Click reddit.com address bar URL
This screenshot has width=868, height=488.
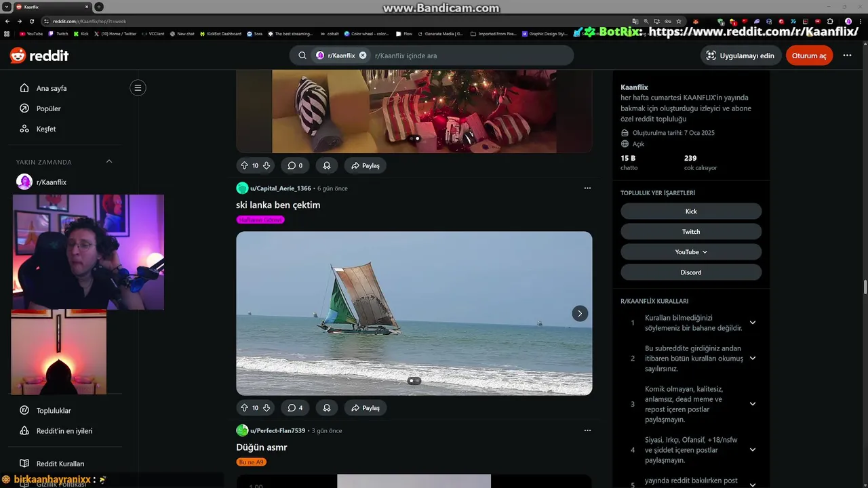coord(90,22)
